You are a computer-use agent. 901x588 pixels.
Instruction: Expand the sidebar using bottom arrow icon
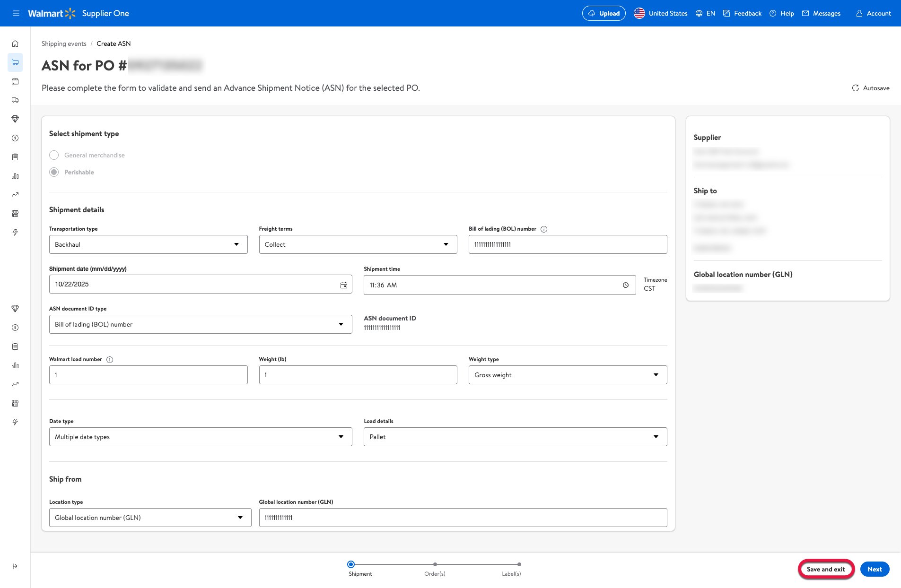point(15,566)
